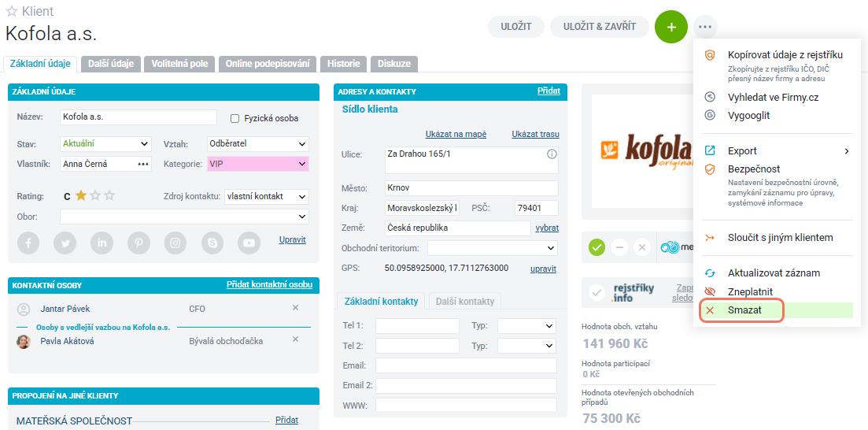Click the YouTube social profile icon
The height and width of the screenshot is (430, 868).
click(249, 243)
